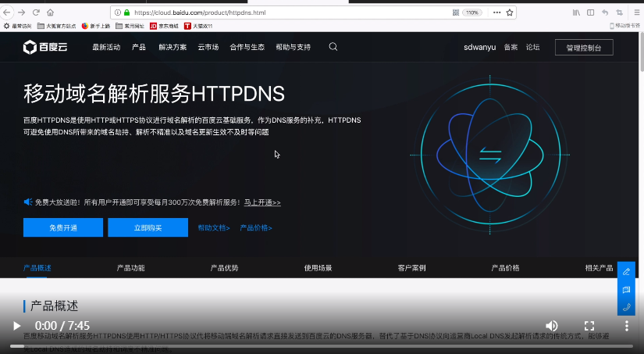
Task: Open the Firefox library icon
Action: tap(576, 13)
